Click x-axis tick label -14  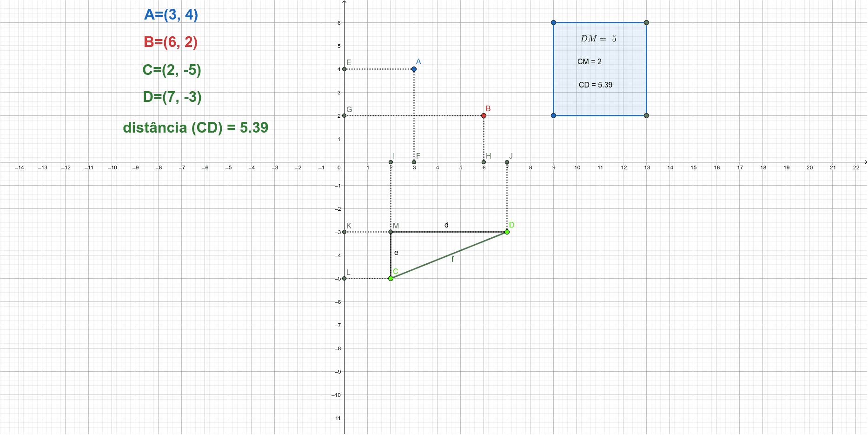click(x=19, y=167)
